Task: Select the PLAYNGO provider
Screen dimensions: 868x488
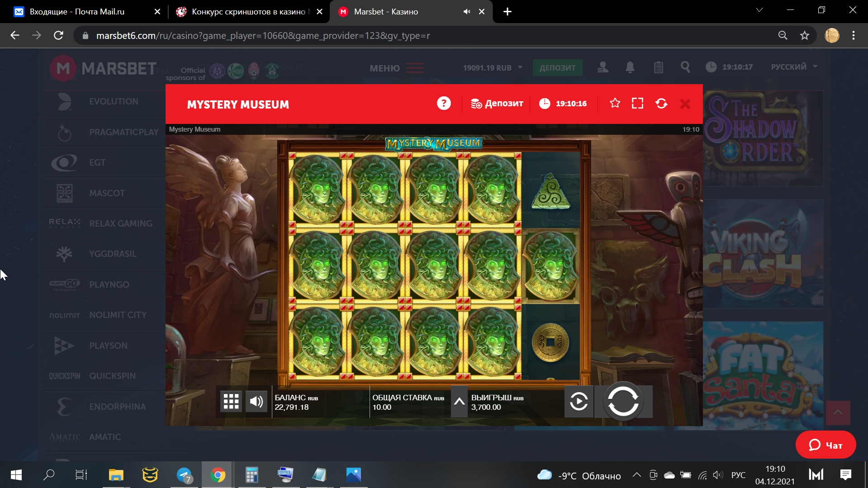Action: point(104,285)
